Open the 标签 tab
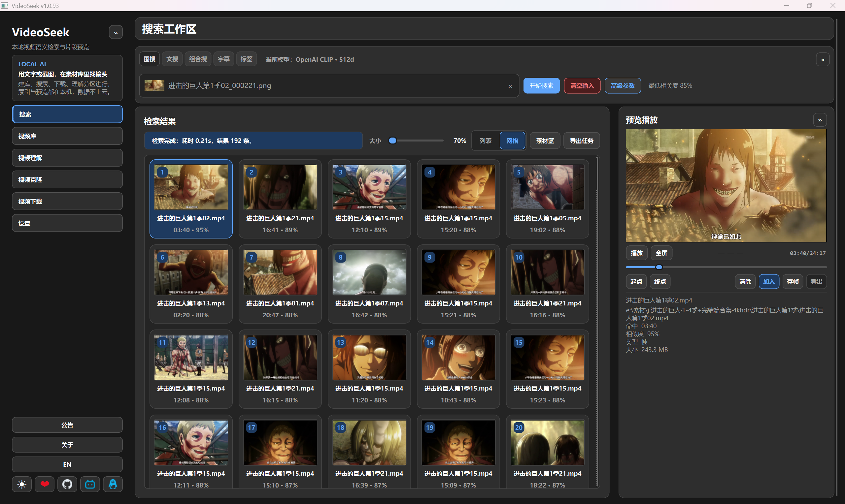845x504 pixels. (x=246, y=59)
